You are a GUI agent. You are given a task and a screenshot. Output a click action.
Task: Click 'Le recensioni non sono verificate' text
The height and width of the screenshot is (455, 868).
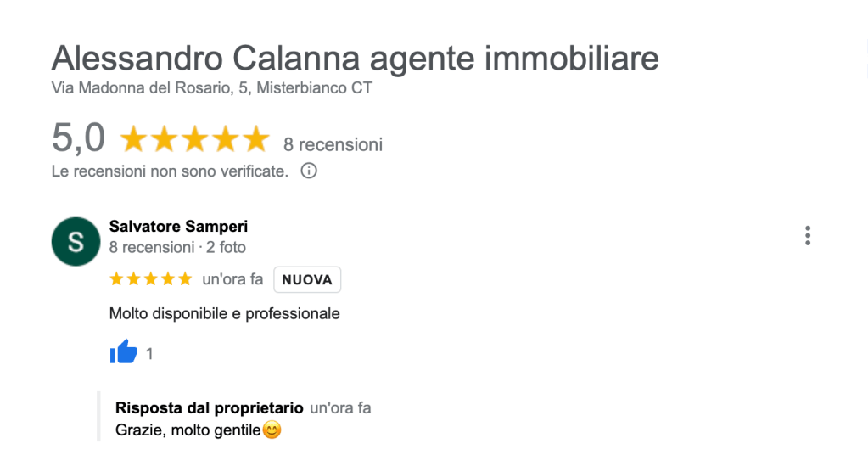tap(170, 171)
